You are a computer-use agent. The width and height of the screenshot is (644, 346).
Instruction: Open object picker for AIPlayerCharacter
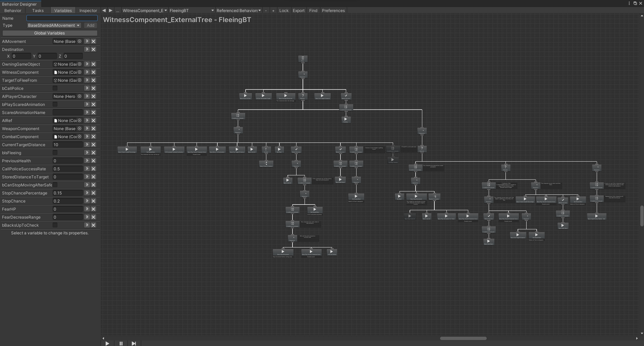(80, 96)
